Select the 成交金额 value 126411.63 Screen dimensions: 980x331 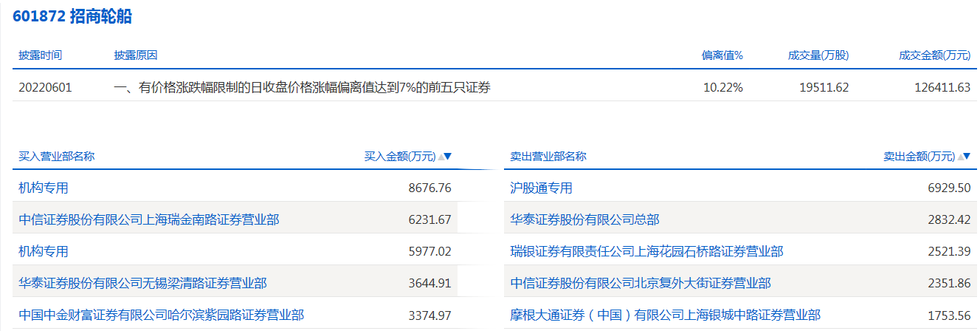[x=942, y=87]
